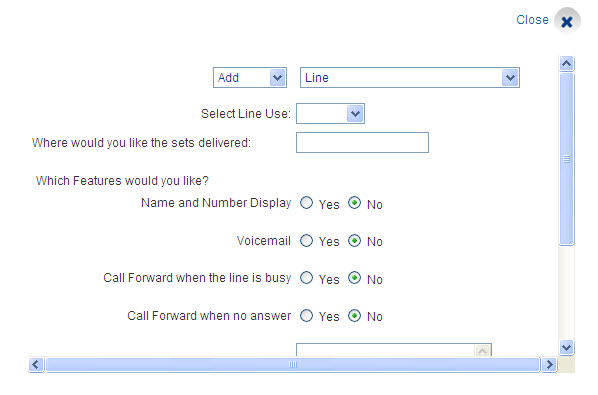Click the vertical scrollbar up arrow
This screenshot has height=395, width=598.
click(566, 63)
